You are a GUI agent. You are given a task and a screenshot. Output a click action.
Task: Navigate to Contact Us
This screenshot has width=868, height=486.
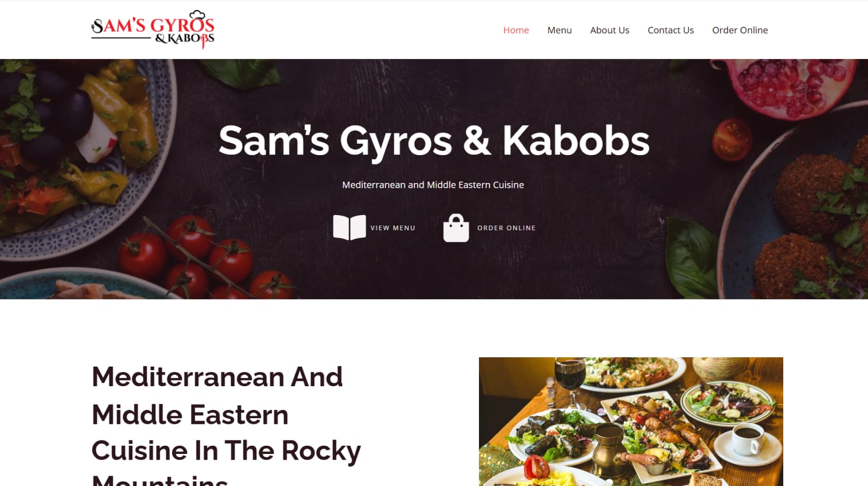point(671,30)
